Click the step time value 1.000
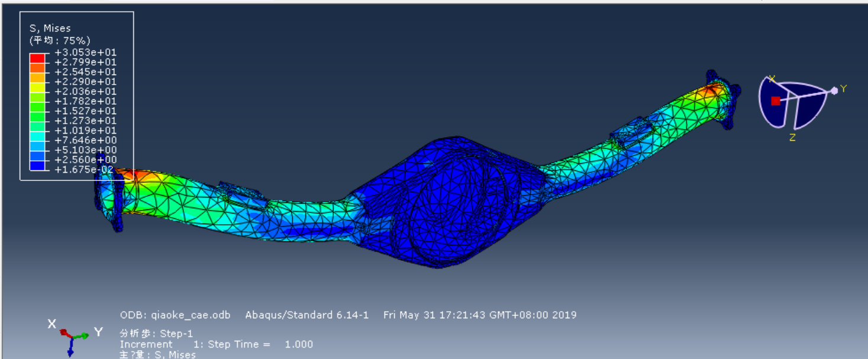868x359 pixels. coord(299,344)
